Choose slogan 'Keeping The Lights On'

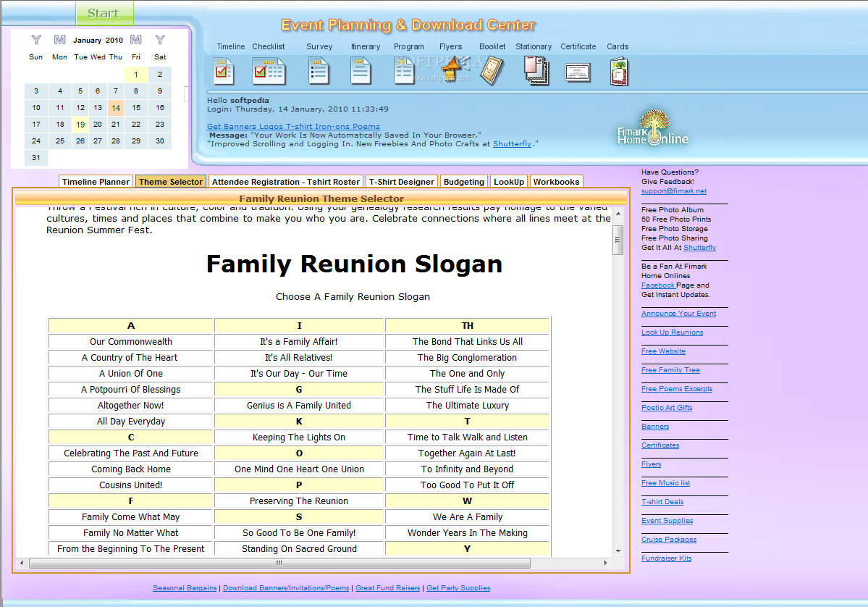click(x=299, y=437)
